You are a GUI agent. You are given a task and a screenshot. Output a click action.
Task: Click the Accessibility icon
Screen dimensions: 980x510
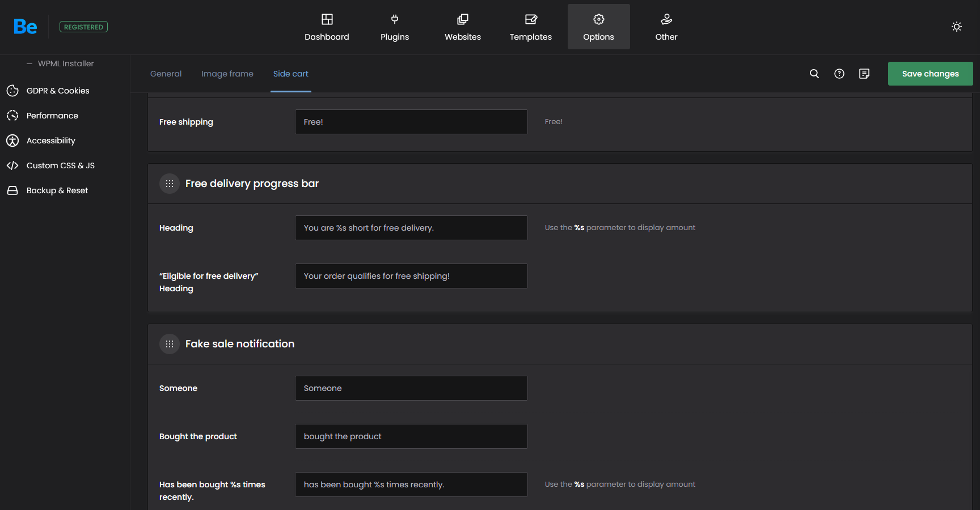point(12,141)
